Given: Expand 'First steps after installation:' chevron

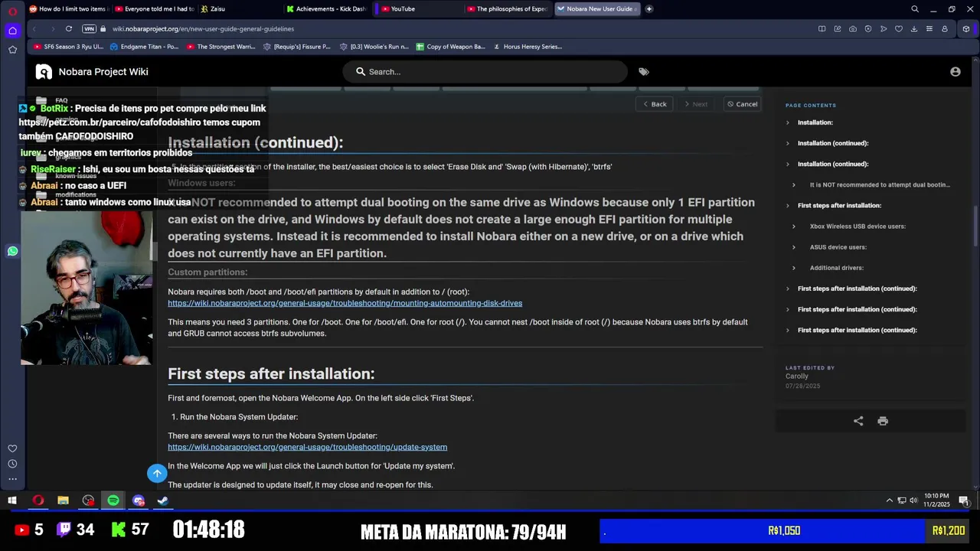Looking at the screenshot, I should [787, 205].
